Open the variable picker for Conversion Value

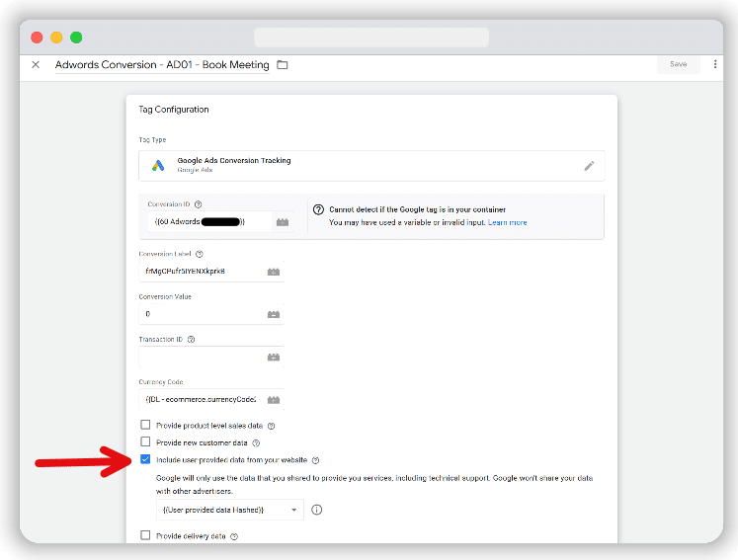click(274, 314)
